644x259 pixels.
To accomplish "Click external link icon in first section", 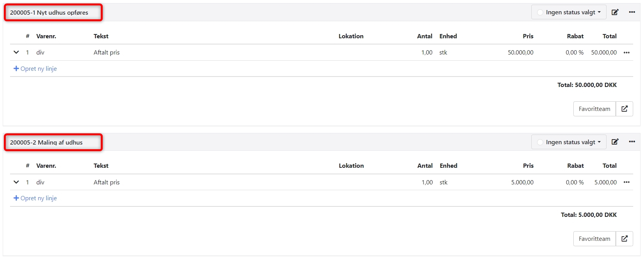I will tap(624, 109).
